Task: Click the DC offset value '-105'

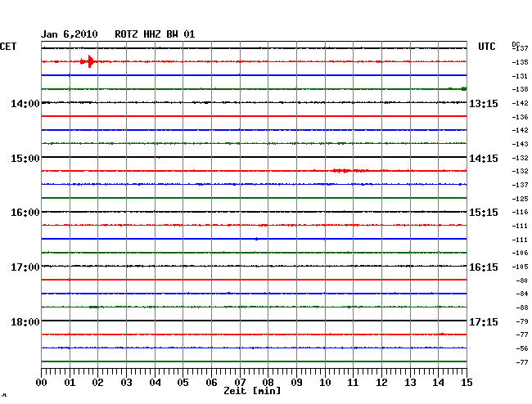Action: pos(520,267)
